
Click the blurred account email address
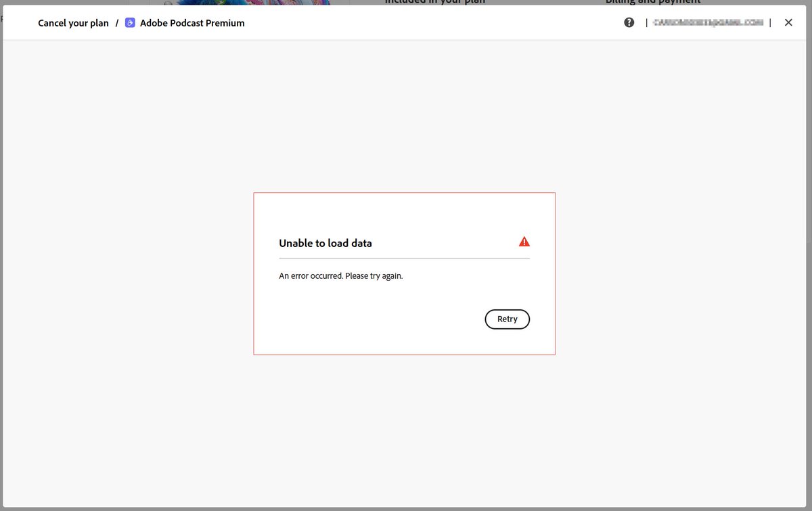click(708, 22)
